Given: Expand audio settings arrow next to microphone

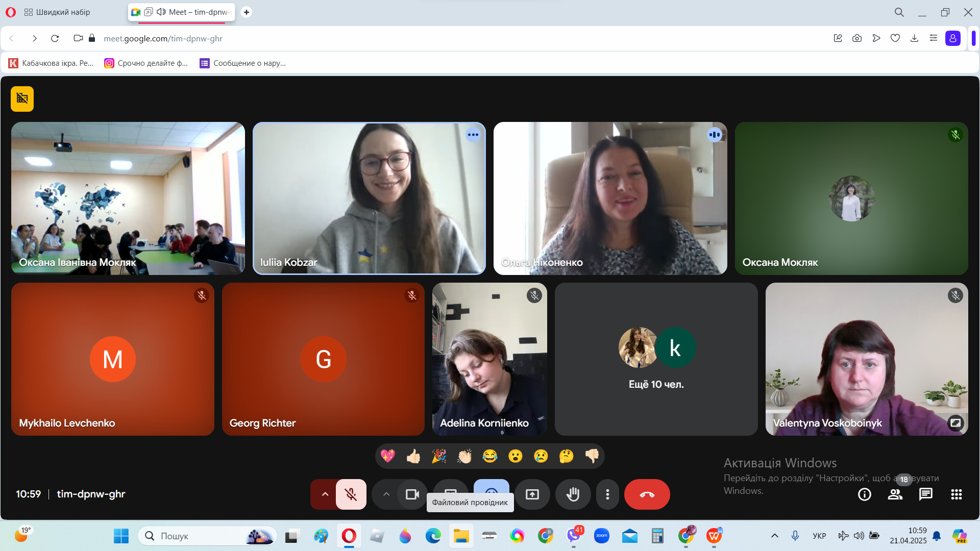Looking at the screenshot, I should [x=325, y=494].
